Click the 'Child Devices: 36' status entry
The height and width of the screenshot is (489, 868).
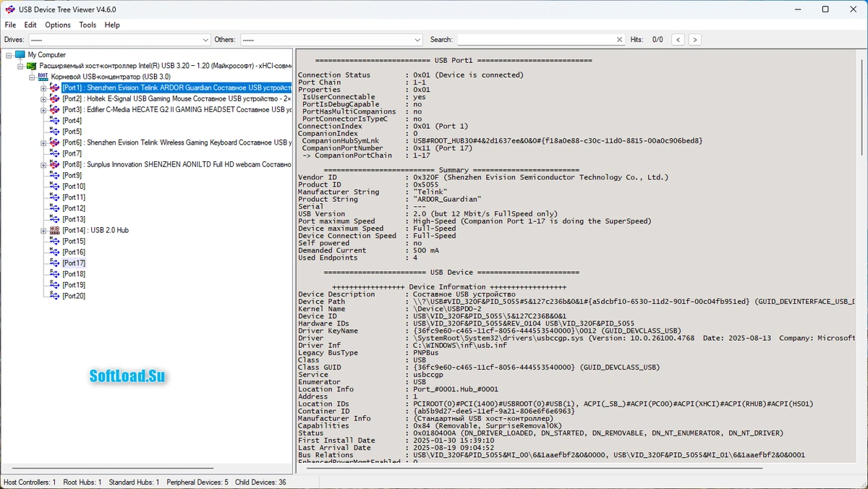[260, 482]
